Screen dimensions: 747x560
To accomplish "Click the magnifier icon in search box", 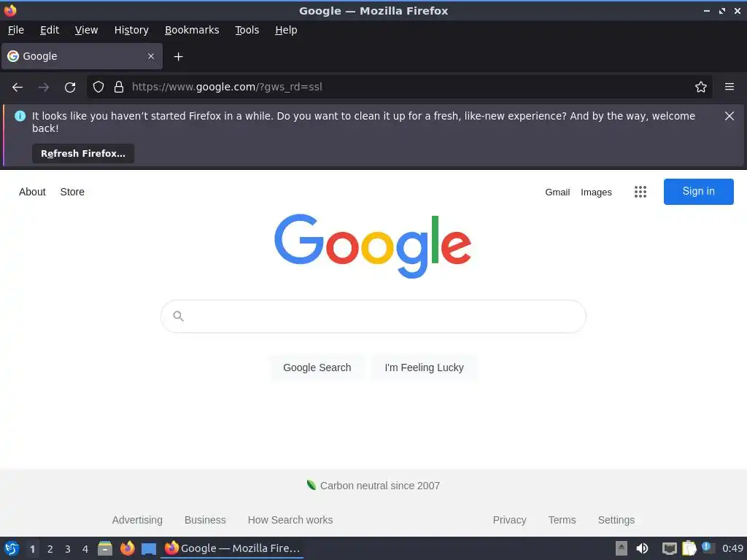I will click(178, 316).
